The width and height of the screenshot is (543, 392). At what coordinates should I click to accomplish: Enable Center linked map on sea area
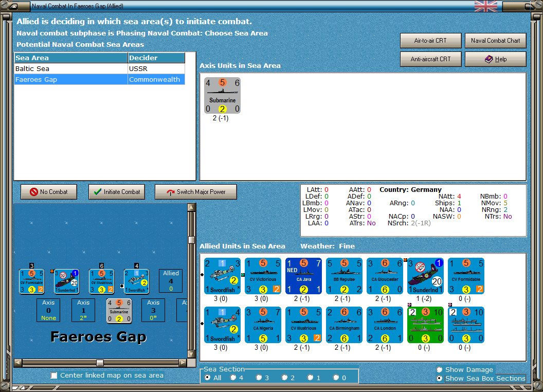click(54, 376)
